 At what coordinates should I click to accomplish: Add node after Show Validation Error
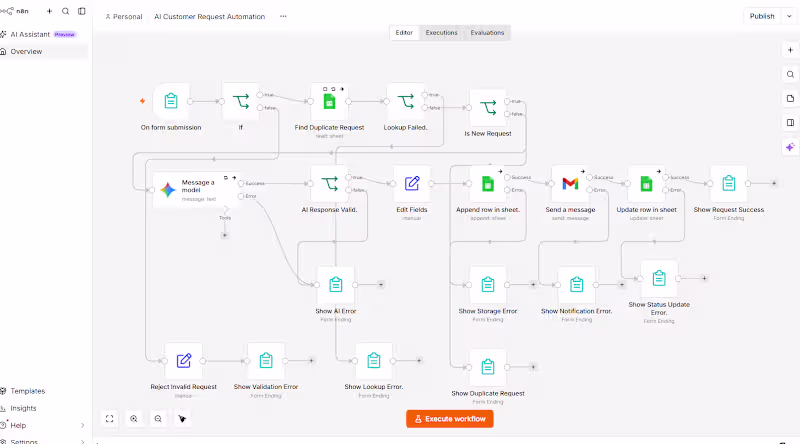click(x=311, y=361)
